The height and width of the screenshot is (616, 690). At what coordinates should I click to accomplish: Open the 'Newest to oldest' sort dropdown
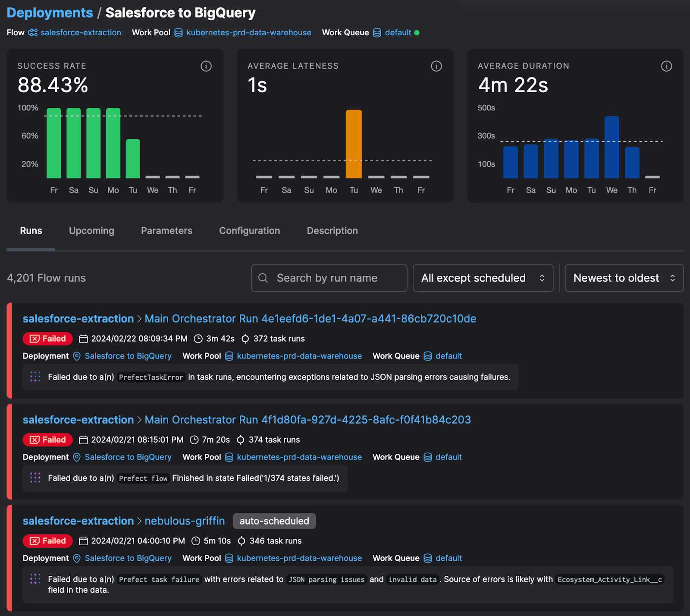pos(624,278)
